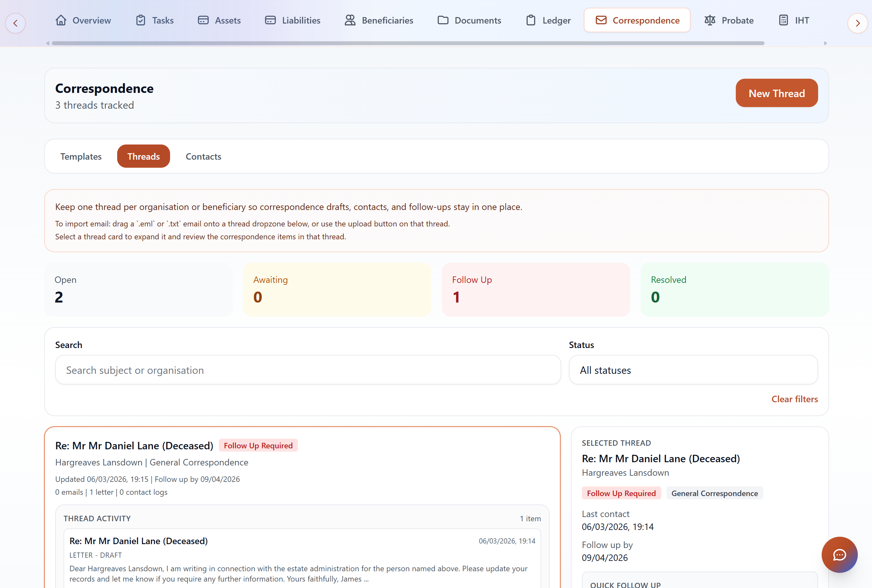Open the All statuses dropdown
This screenshot has width=872, height=588.
click(x=694, y=370)
